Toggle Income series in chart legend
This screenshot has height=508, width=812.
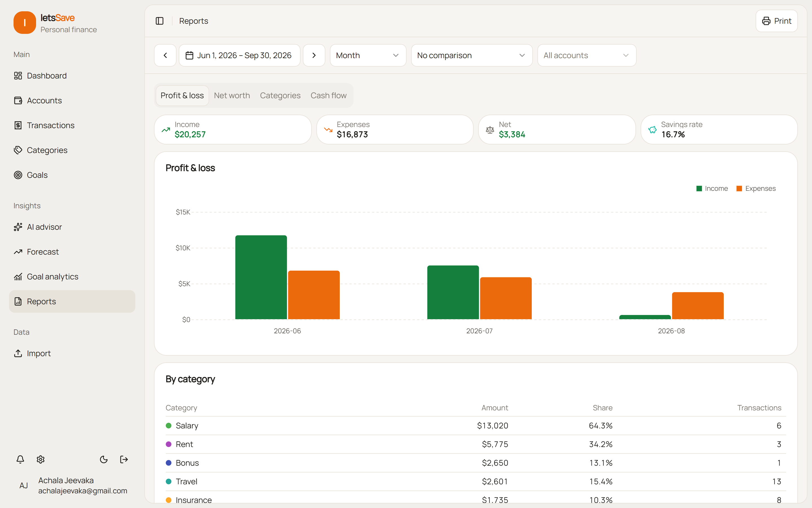click(x=712, y=189)
